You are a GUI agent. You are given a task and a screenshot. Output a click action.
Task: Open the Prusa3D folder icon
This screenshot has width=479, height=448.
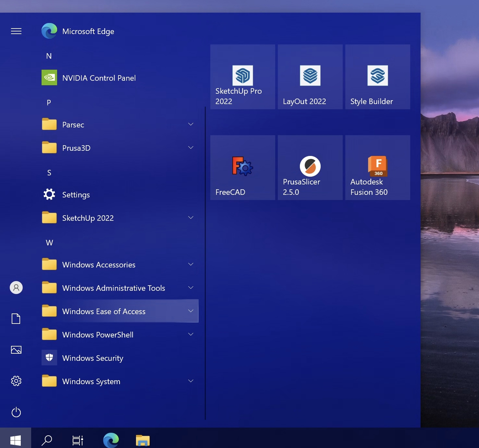click(x=49, y=147)
